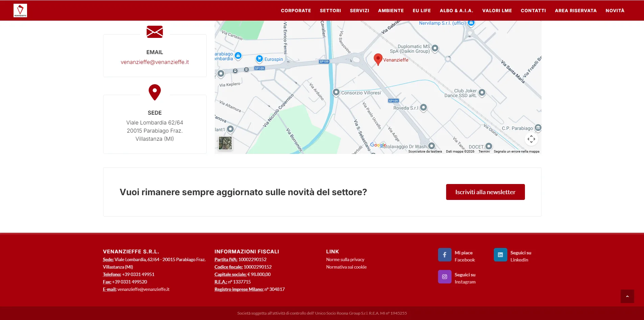This screenshot has height=320, width=644.
Task: Open the CORPORATE menu
Action: coord(296,10)
